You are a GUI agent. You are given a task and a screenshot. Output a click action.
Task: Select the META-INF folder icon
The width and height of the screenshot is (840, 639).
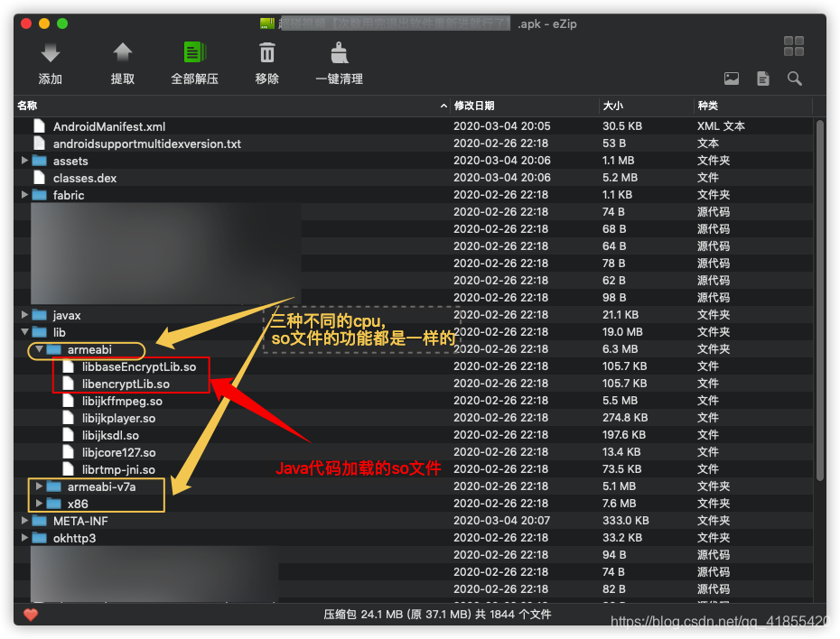(39, 521)
